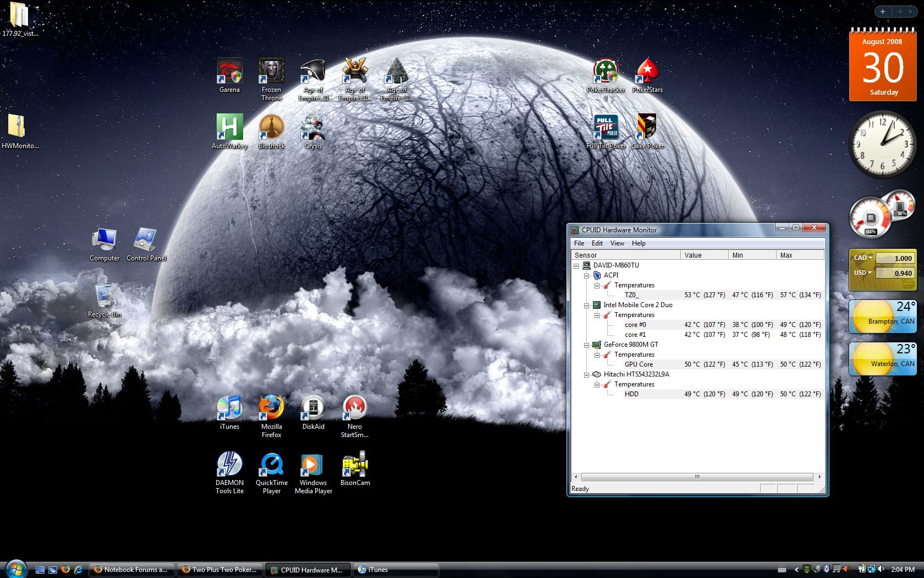
Task: Click the calendar gadget showing August 30
Action: [883, 66]
